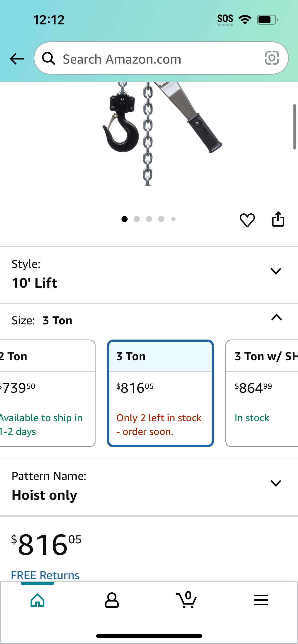Add item to wishlist with heart icon
The width and height of the screenshot is (298, 644).
coord(247,220)
